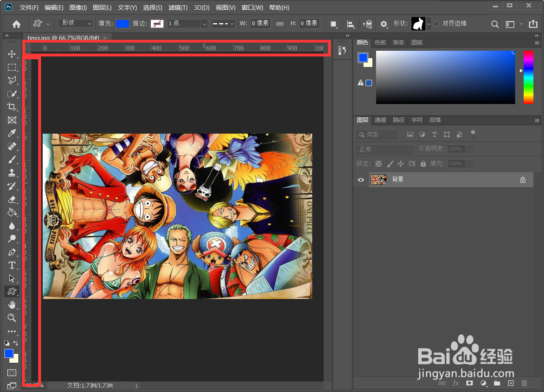The image size is (544, 392).
Task: Click the rainbow hue slider bar
Action: (x=528, y=77)
